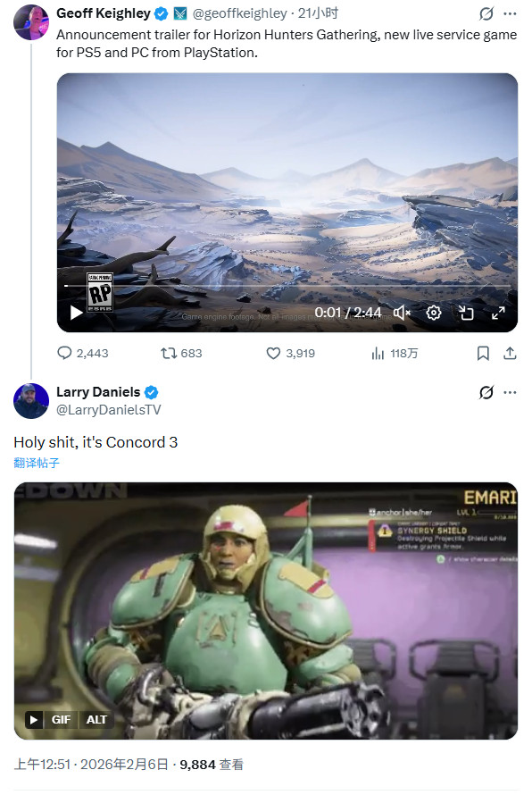
Task: Bookmark Geoff Keighley's post
Action: [x=484, y=353]
